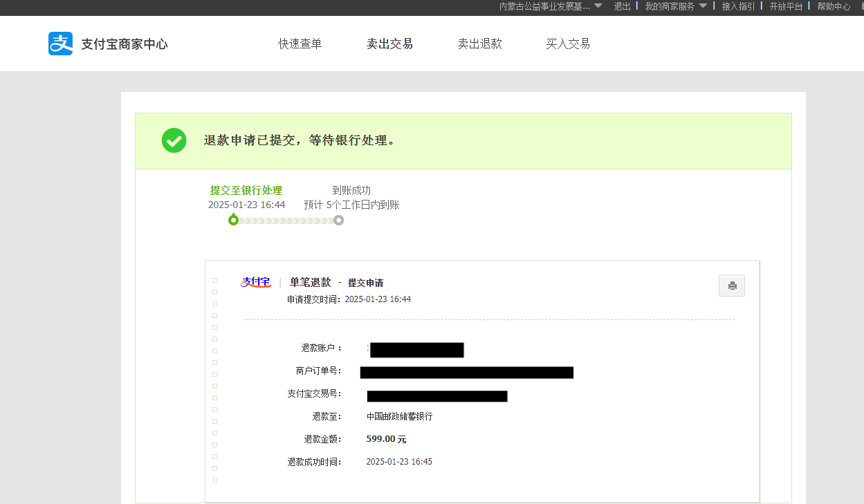Image resolution: width=864 pixels, height=504 pixels.
Task: Select the 买入交易 navigation tab
Action: [x=568, y=44]
